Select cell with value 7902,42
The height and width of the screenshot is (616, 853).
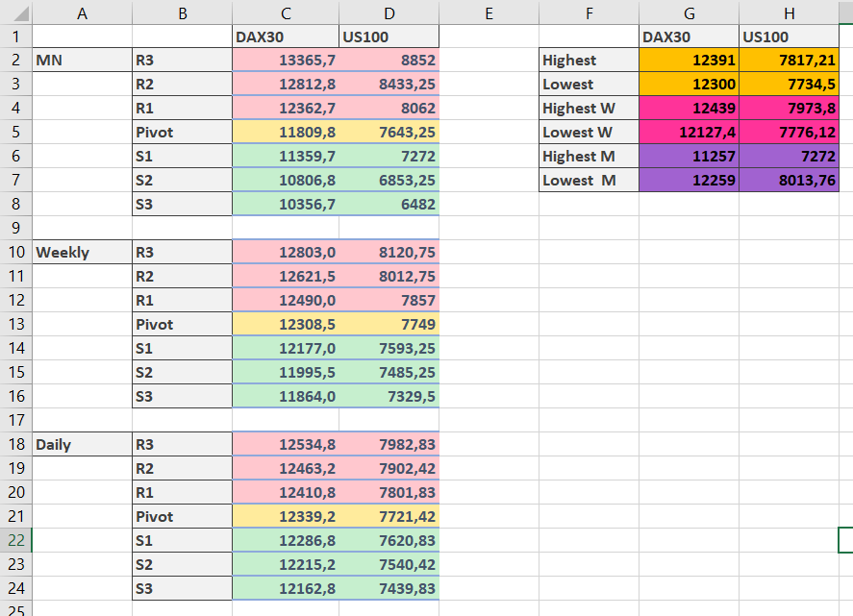pos(389,468)
